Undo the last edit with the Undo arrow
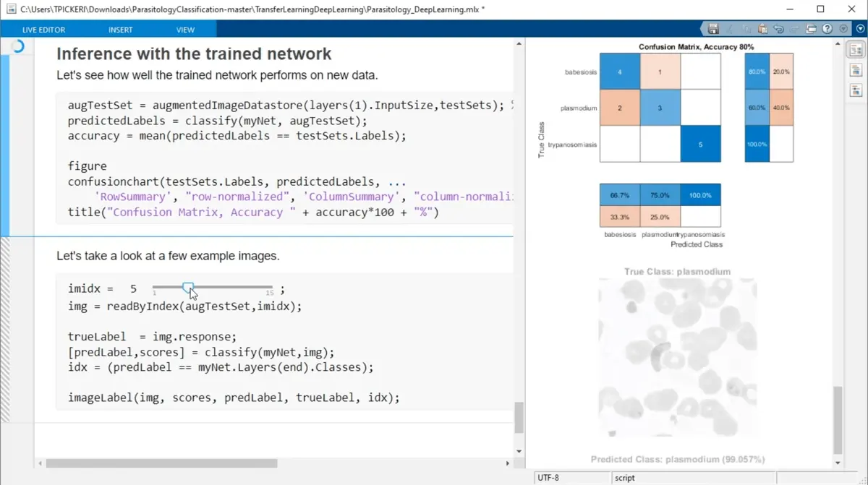Viewport: 868px width, 485px height. pos(778,29)
